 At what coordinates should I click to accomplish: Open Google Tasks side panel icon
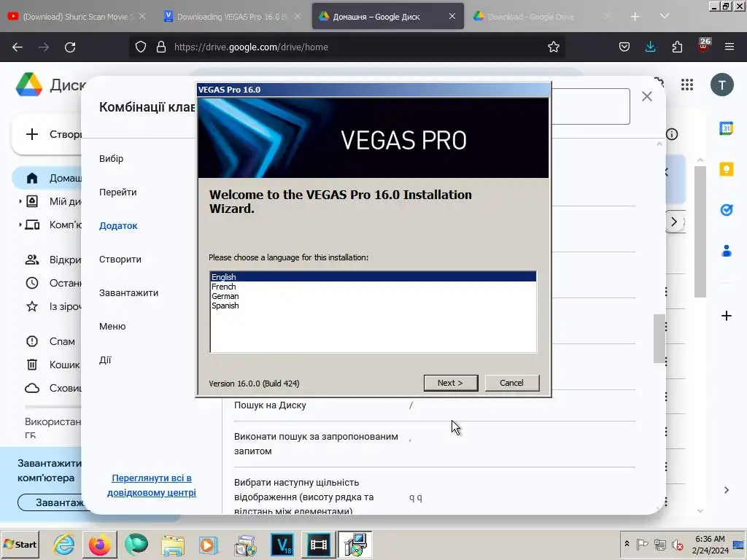[726, 209]
